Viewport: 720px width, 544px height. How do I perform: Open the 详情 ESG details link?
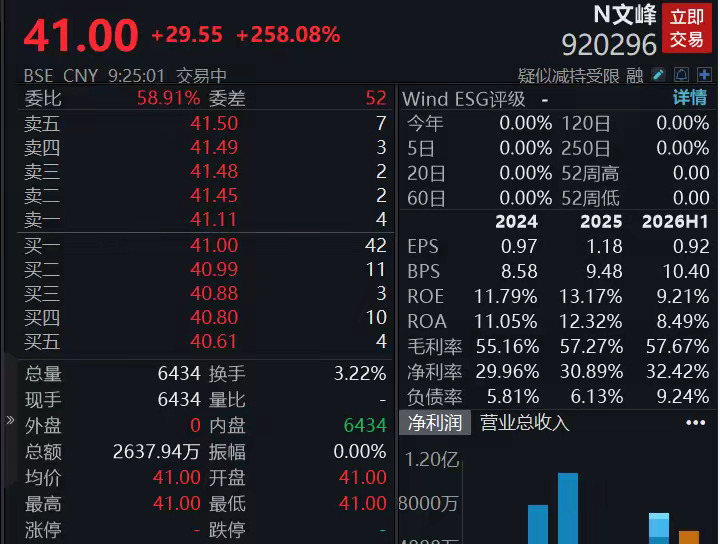(x=689, y=97)
